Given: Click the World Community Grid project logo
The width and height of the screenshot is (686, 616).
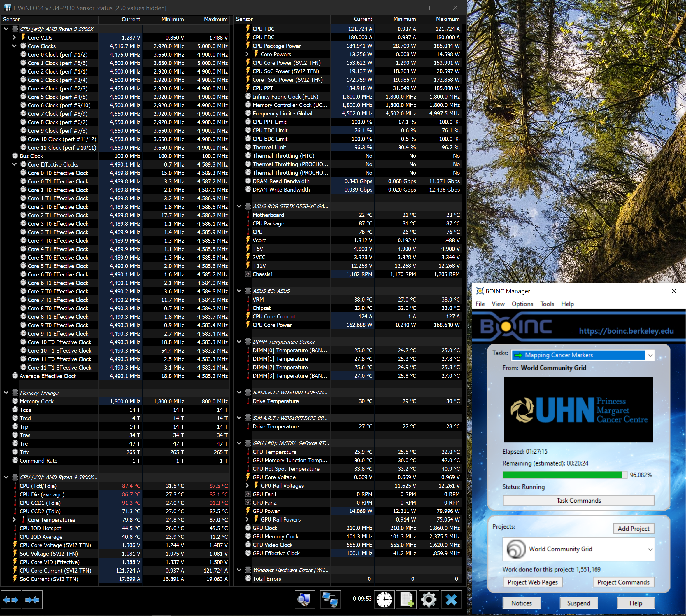Looking at the screenshot, I should pyautogui.click(x=516, y=549).
